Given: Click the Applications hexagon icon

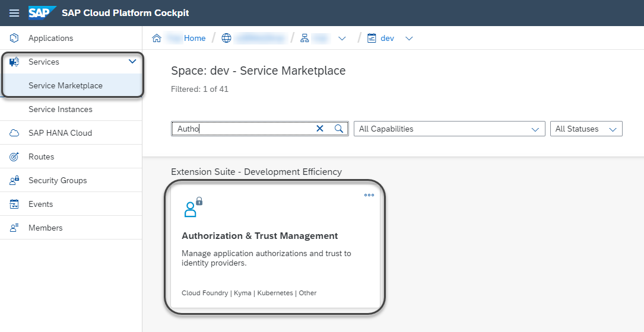Looking at the screenshot, I should pyautogui.click(x=14, y=38).
